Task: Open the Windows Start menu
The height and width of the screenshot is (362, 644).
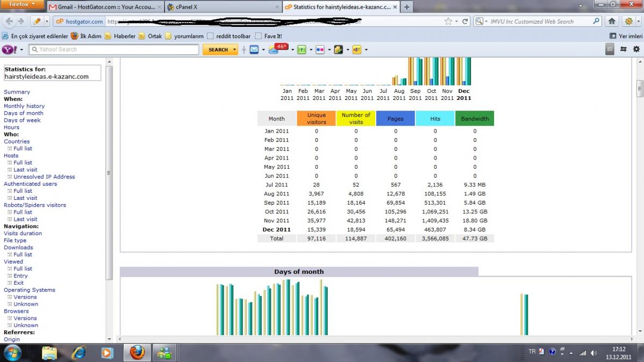Action: click(x=12, y=352)
